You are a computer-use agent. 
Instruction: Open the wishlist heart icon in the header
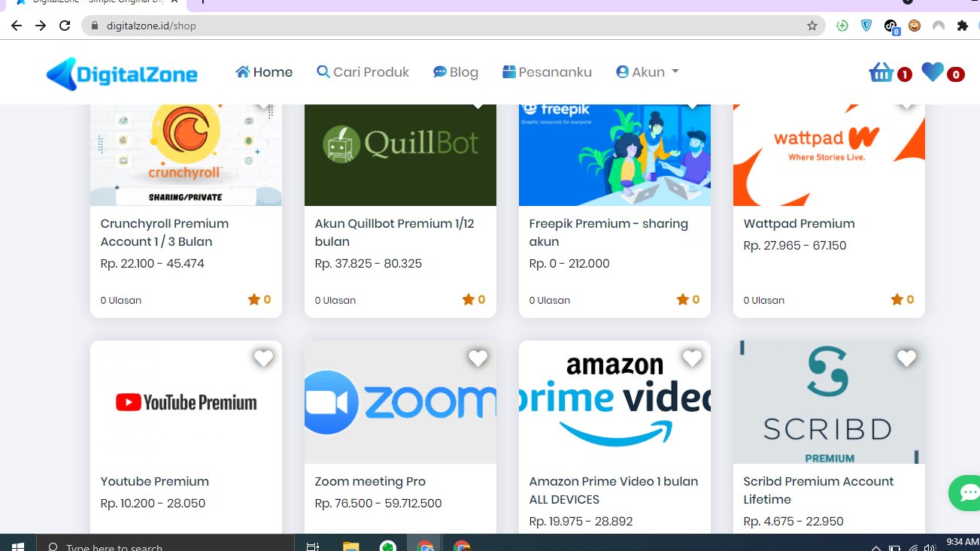click(x=932, y=72)
